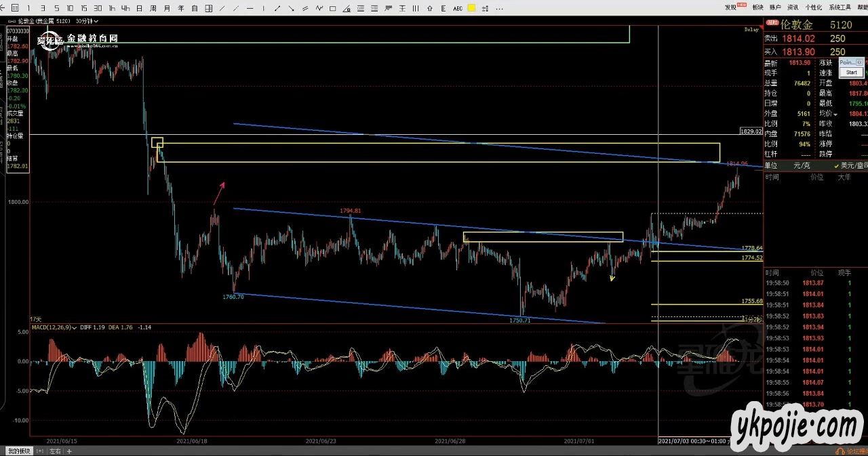This screenshot has width=868, height=456.
Task: Open the 发现 menu link
Action: tap(730, 7)
